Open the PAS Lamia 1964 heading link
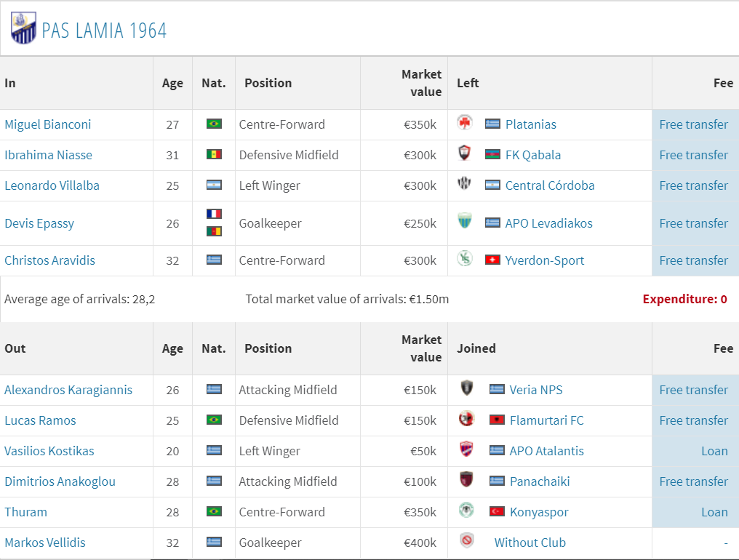The height and width of the screenshot is (560, 739). click(x=104, y=31)
